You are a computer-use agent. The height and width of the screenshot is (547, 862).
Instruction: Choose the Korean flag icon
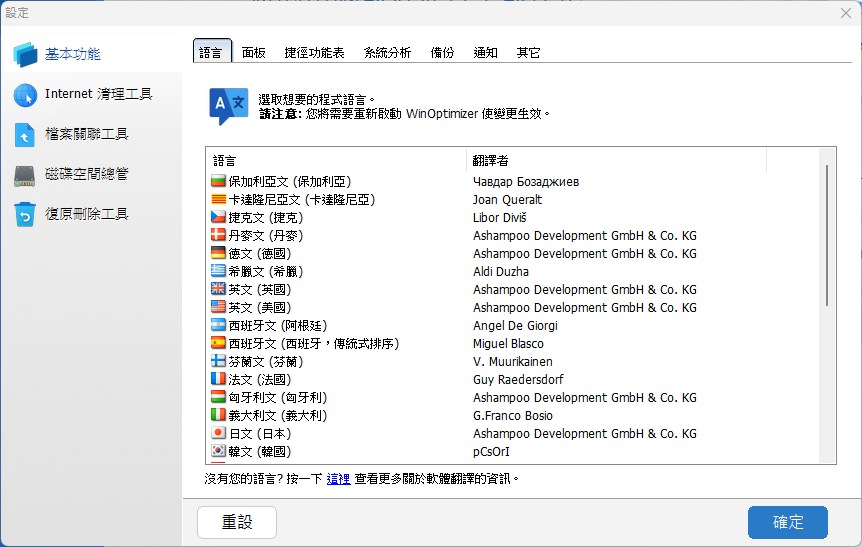coord(218,451)
